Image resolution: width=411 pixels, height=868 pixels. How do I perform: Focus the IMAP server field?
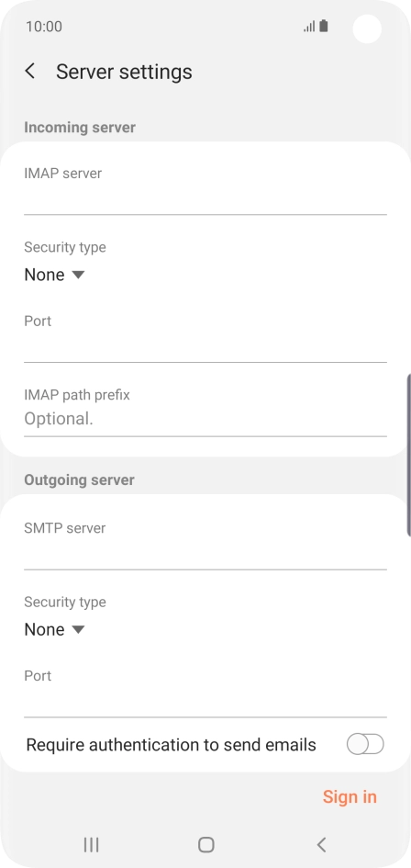(205, 199)
